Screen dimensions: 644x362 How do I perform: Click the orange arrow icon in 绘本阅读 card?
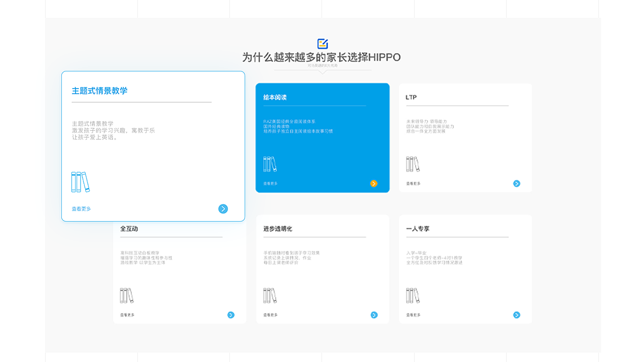pyautogui.click(x=374, y=184)
